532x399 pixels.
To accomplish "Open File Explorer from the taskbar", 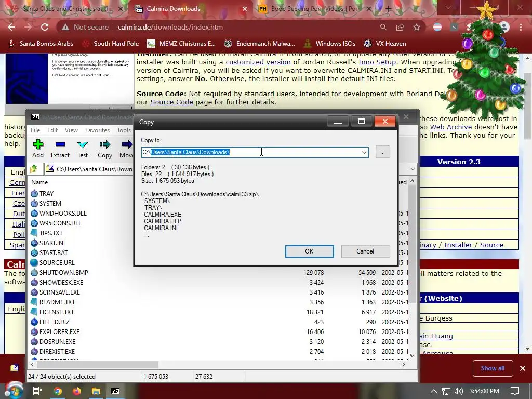I will [96, 391].
